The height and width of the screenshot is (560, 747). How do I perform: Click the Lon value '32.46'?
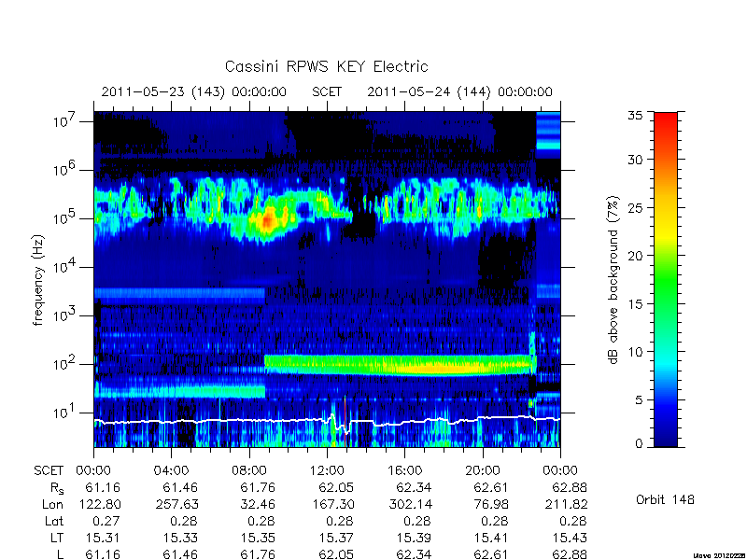[258, 504]
